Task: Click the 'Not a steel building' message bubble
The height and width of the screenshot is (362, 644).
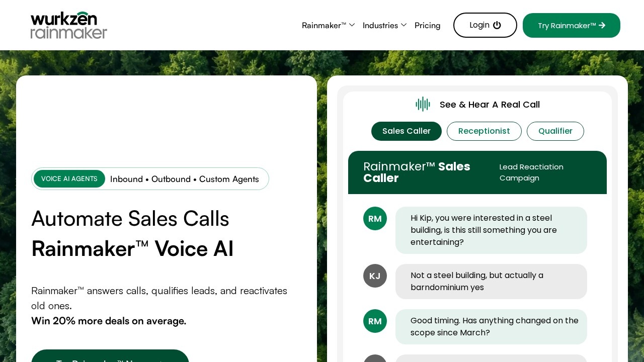Action: tap(491, 282)
